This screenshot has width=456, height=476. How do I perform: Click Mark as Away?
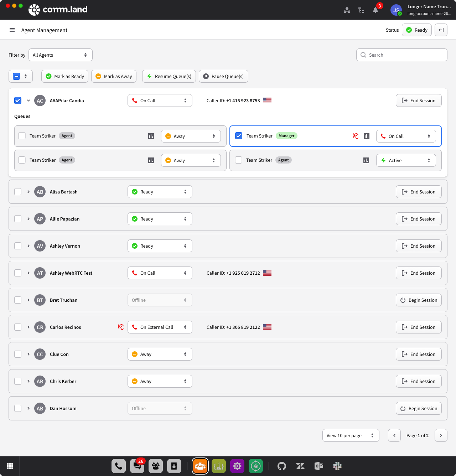point(114,76)
